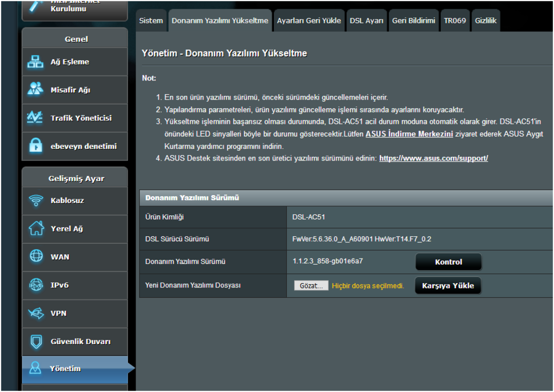Go to VPN settings label
This screenshot has height=392, width=554.
click(58, 313)
